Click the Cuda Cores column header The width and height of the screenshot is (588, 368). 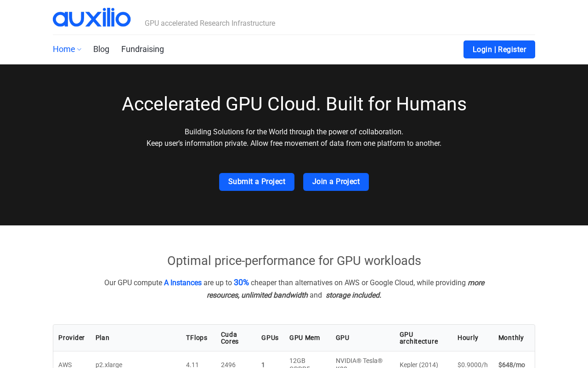[x=230, y=338]
